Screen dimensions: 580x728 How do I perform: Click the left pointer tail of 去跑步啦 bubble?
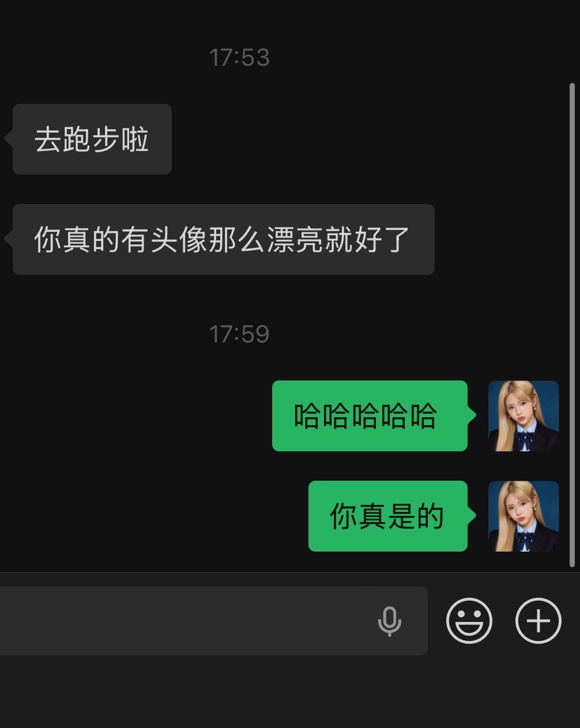coord(8,139)
